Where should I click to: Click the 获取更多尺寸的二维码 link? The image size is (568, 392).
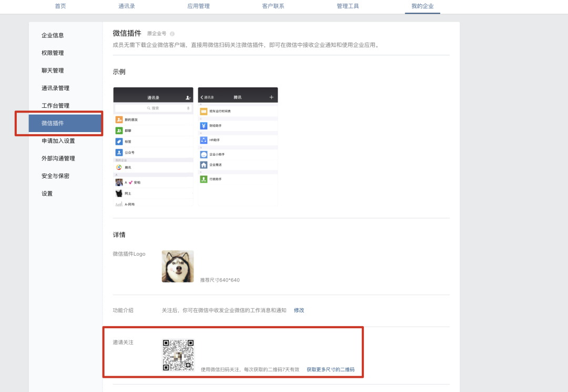331,369
